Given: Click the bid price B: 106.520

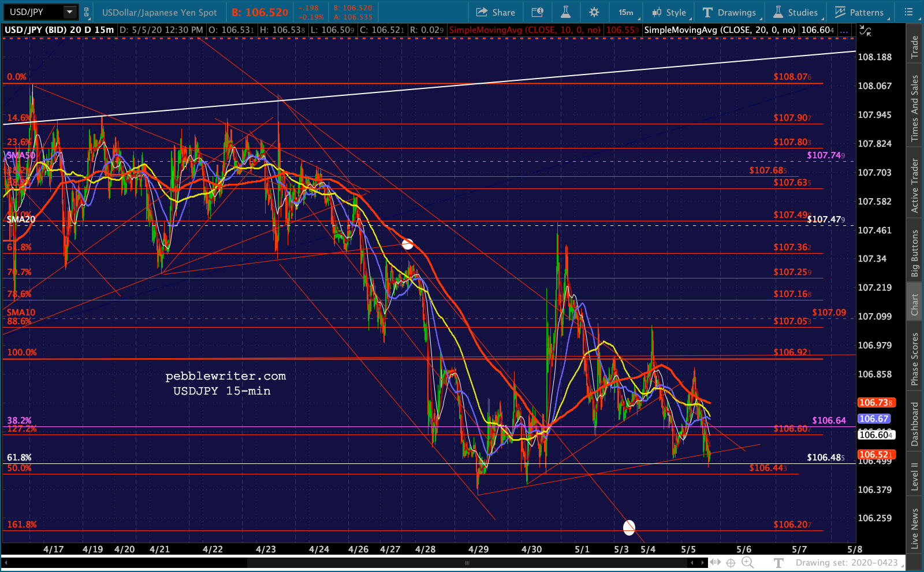Looking at the screenshot, I should click(x=260, y=12).
